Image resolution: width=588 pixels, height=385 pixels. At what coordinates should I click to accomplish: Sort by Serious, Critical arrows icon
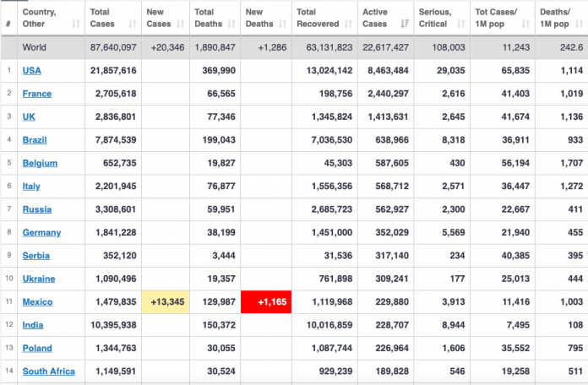[461, 24]
